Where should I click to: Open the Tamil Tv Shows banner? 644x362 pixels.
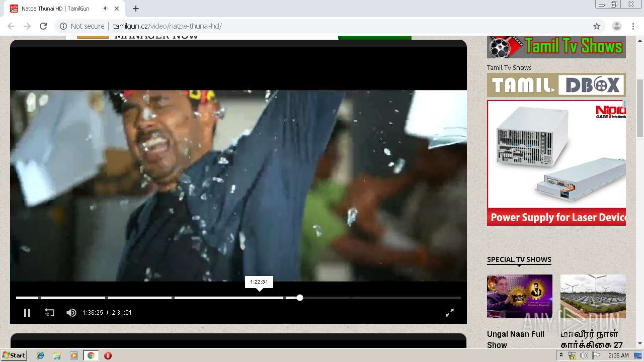click(556, 47)
